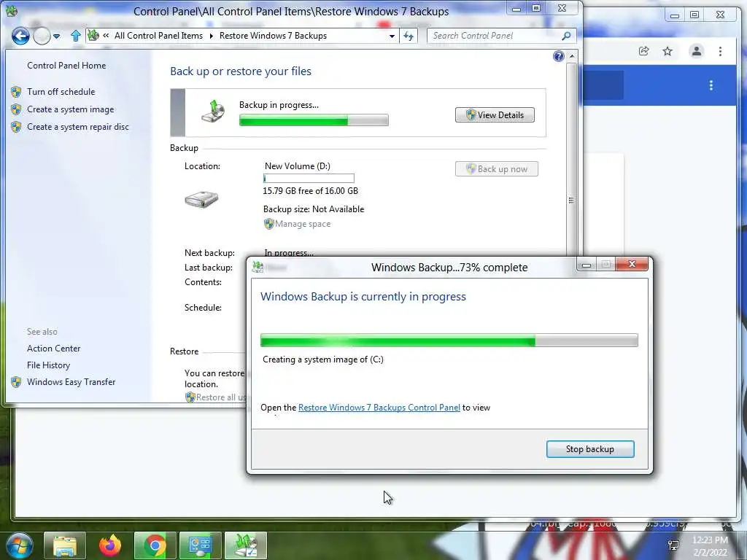This screenshot has height=560, width=747.
Task: Close the Windows Backup dialog
Action: [x=632, y=264]
